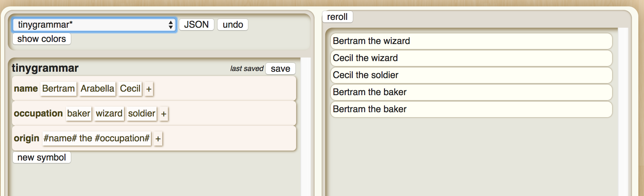Switch to JSON view

[x=196, y=24]
